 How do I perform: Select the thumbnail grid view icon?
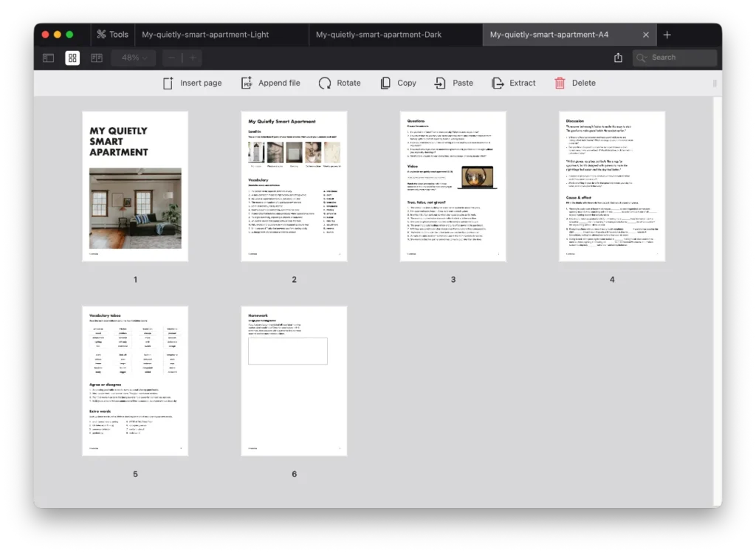(x=72, y=58)
